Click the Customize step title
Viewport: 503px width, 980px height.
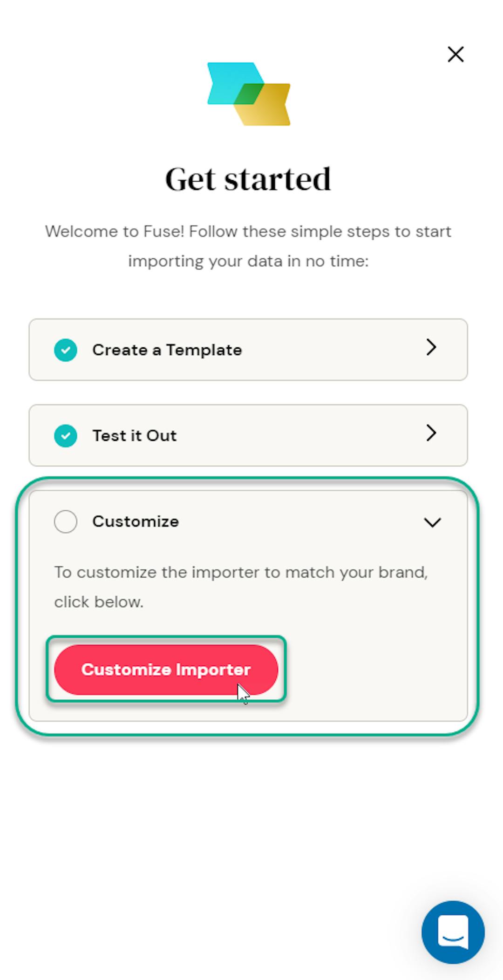135,521
